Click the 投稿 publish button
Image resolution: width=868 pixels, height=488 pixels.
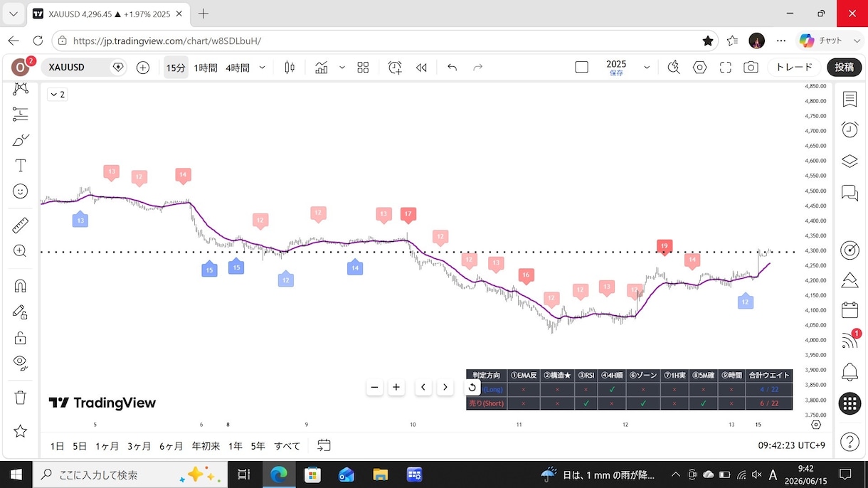coord(844,68)
